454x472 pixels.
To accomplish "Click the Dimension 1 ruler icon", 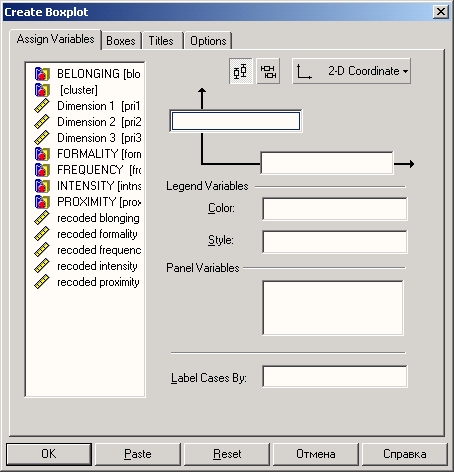I will pos(42,106).
